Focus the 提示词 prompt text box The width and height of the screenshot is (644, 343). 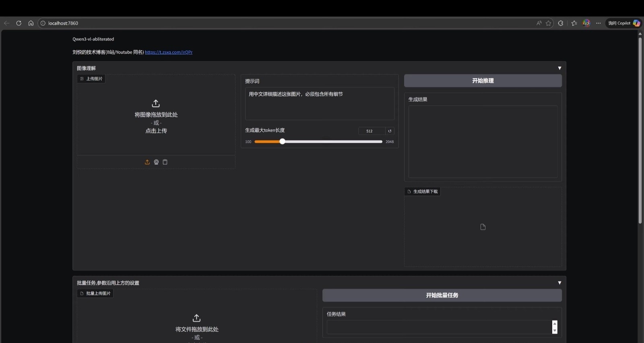[x=320, y=103]
